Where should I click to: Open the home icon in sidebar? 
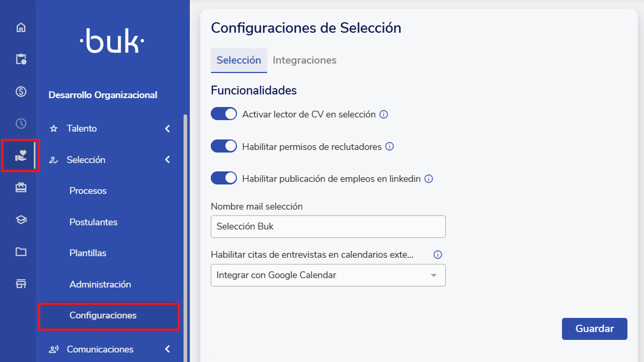coord(21,27)
